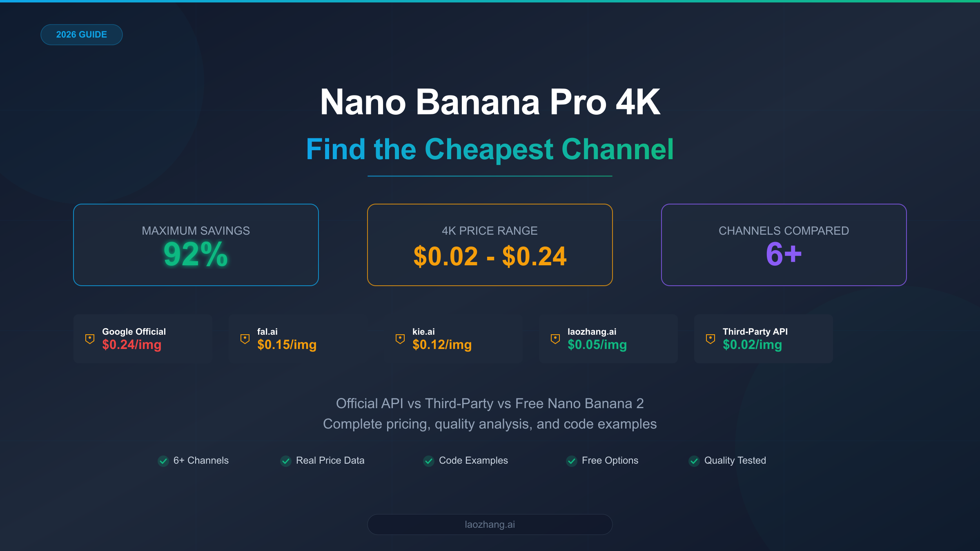Click the Google Official $0.24/img price
Viewport: 980px width, 551px height.
point(132,345)
